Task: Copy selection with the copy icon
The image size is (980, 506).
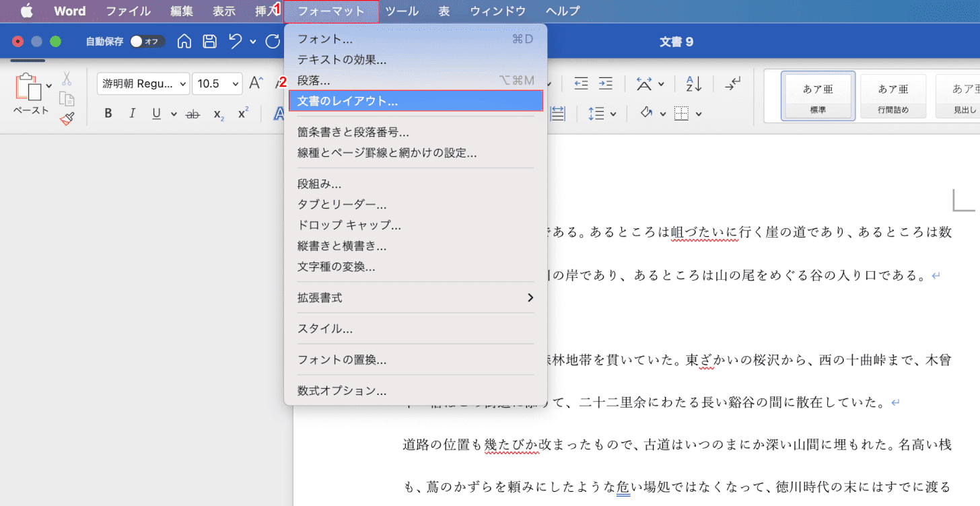Action: click(x=67, y=99)
